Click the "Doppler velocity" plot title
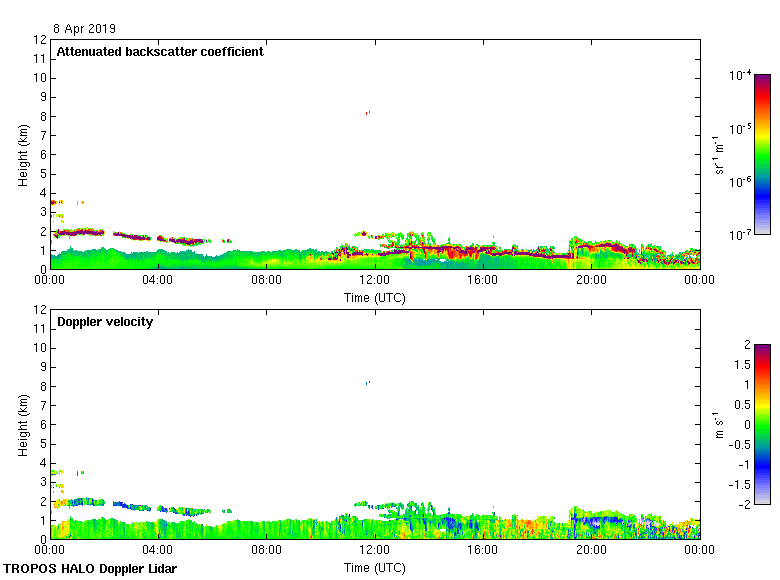Image resolution: width=780 pixels, height=580 pixels. coord(105,322)
